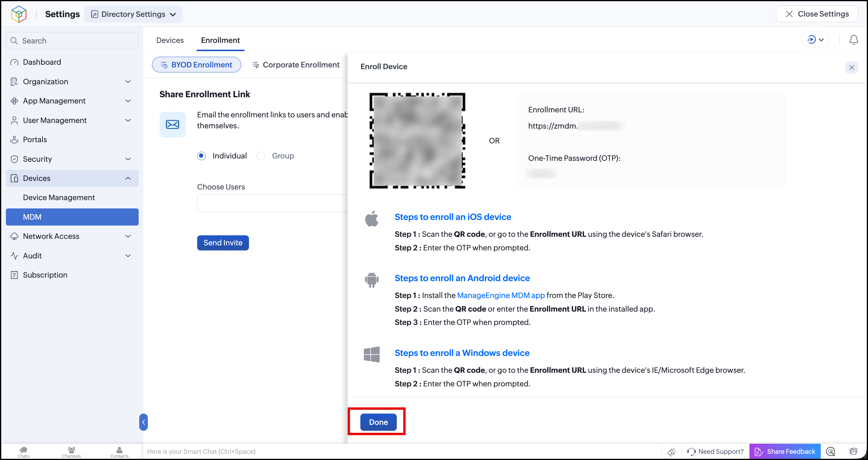This screenshot has width=868, height=460.
Task: Click the Network Access cloud icon
Action: click(x=14, y=236)
